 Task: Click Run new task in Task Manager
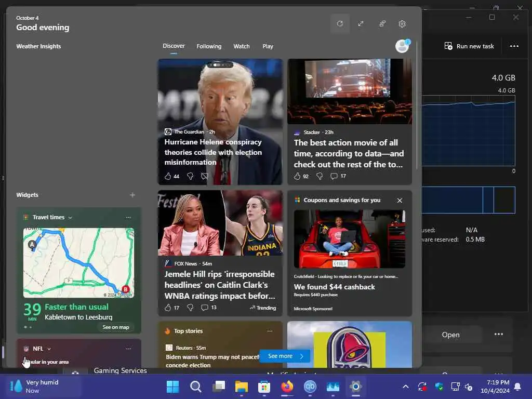point(469,46)
